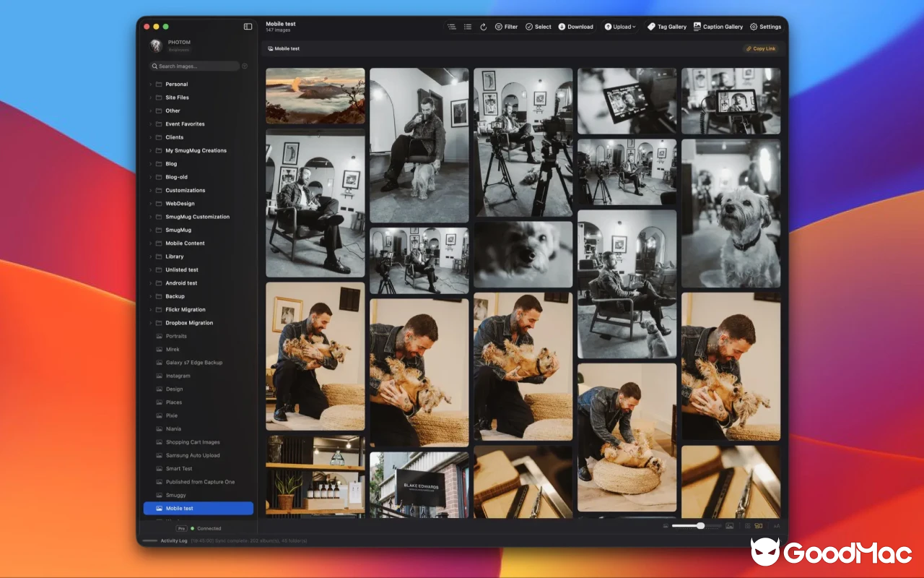This screenshot has width=924, height=578.
Task: Enable Select mode in the toolbar
Action: click(x=539, y=27)
